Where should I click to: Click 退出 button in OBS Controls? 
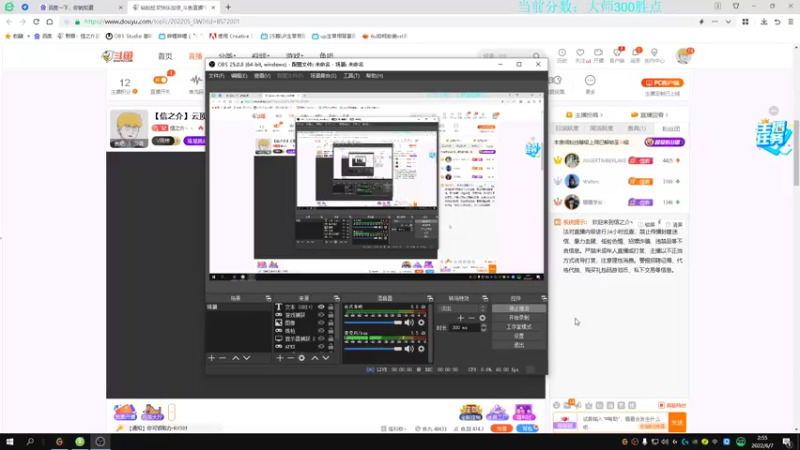click(519, 345)
